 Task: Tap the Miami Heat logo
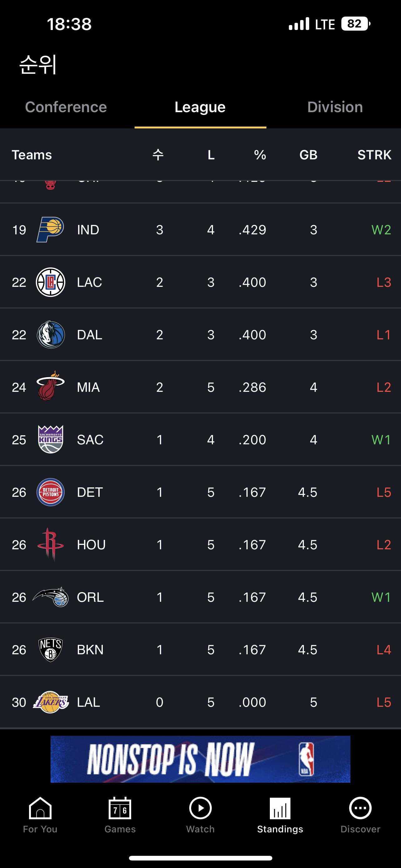tap(50, 387)
